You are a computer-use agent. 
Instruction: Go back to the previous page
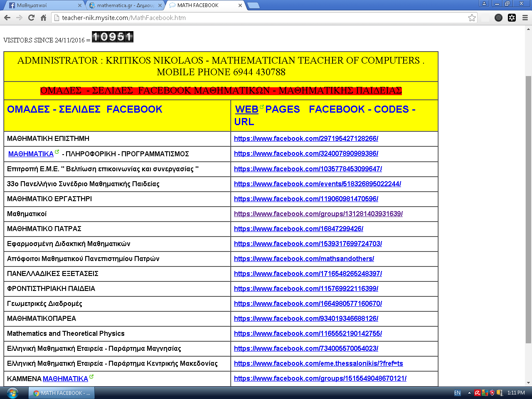(7, 18)
